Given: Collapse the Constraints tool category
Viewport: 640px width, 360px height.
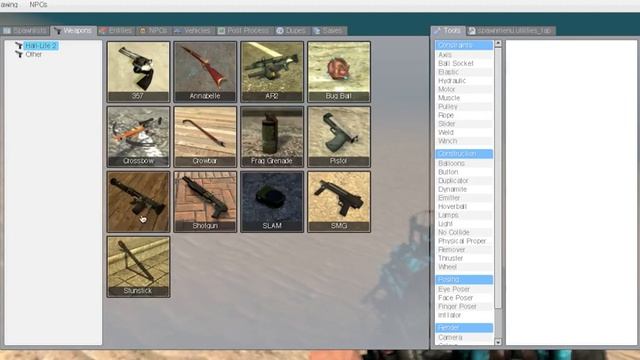Looking at the screenshot, I should 464,45.
